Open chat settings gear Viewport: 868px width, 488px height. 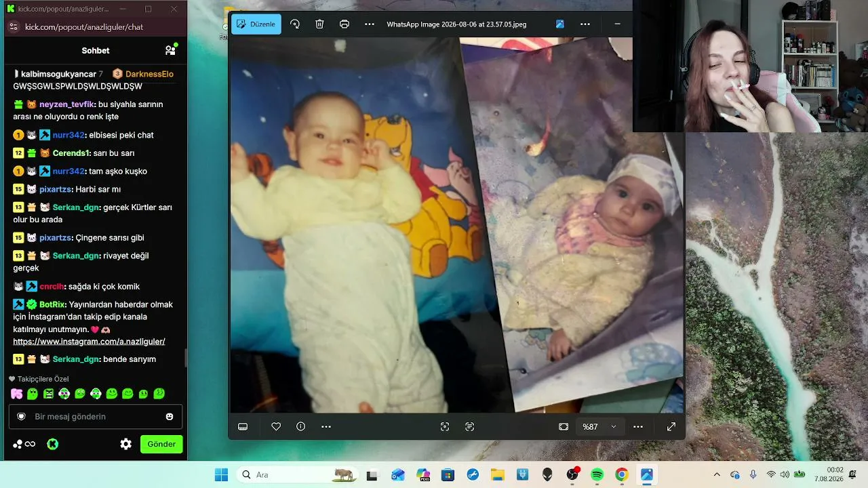pos(125,444)
